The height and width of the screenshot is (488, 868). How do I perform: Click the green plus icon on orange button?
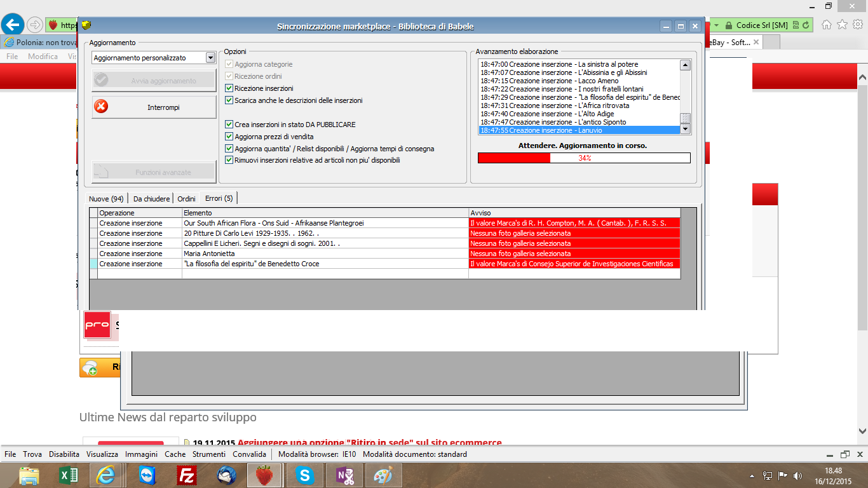90,367
